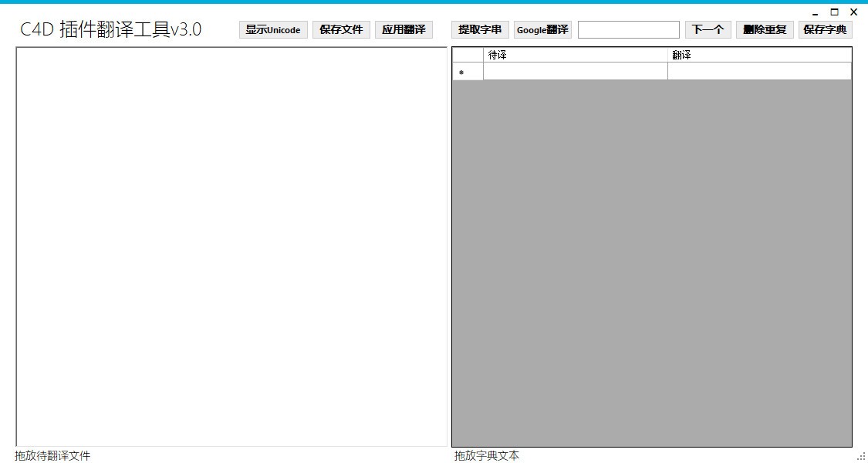This screenshot has height=463, width=868.
Task: Click inside the left file text area
Action: tap(231, 246)
